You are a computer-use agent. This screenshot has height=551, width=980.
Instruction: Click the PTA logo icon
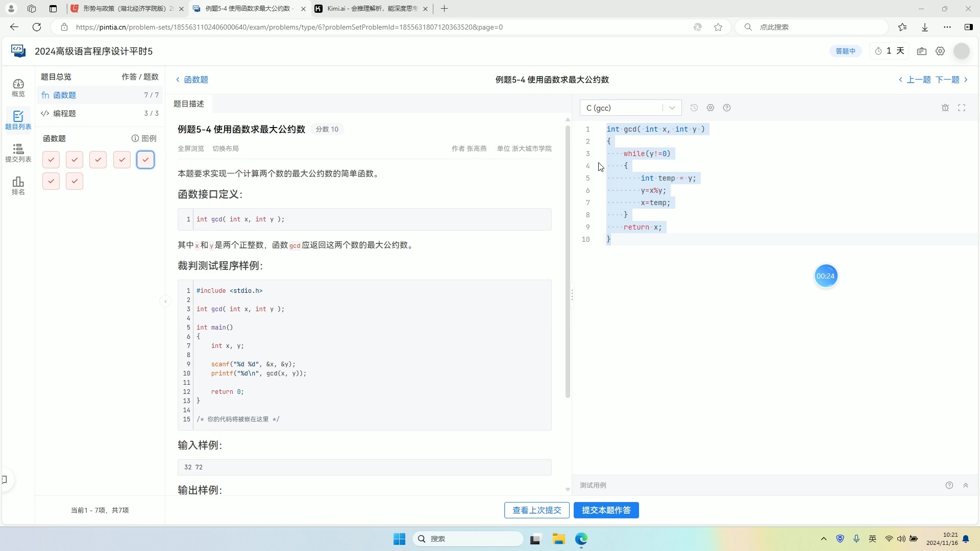[18, 51]
